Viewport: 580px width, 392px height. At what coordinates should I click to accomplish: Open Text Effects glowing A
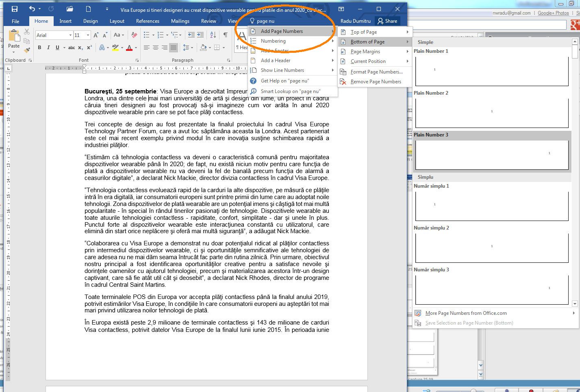pos(102,48)
